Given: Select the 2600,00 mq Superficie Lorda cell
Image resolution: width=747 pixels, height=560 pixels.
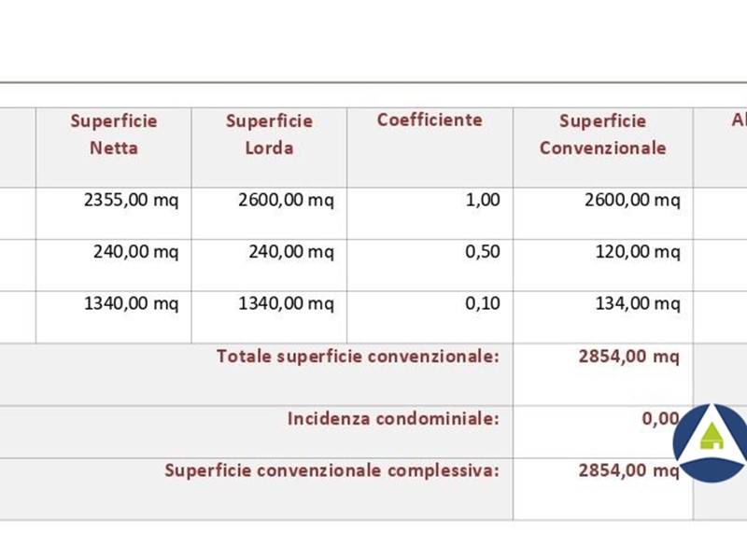Looking at the screenshot, I should (285, 200).
